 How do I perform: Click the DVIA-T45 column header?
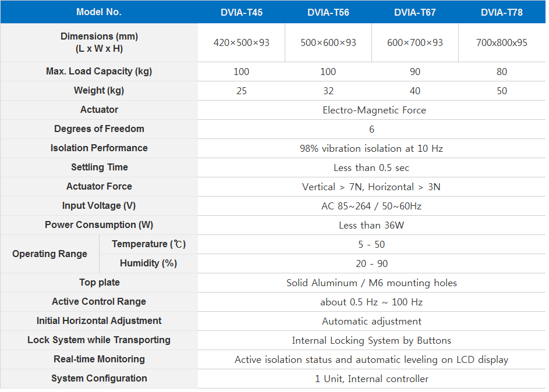click(241, 12)
